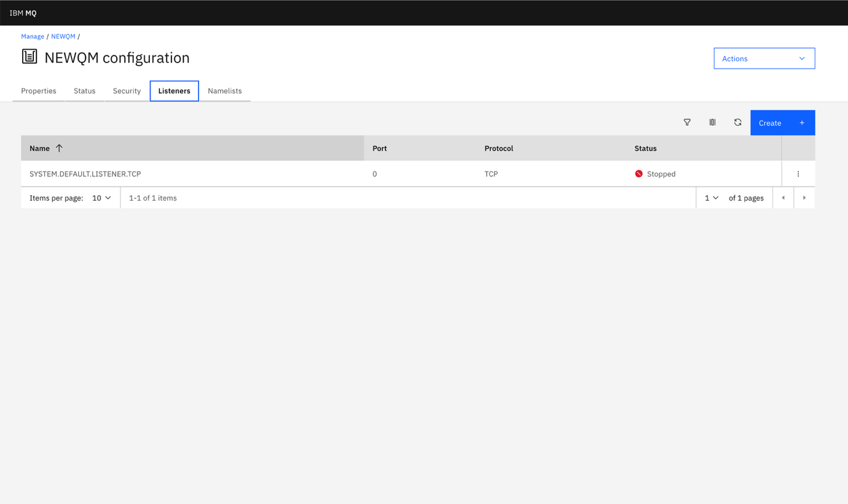848x504 pixels.
Task: Refresh the listeners table
Action: coord(737,123)
